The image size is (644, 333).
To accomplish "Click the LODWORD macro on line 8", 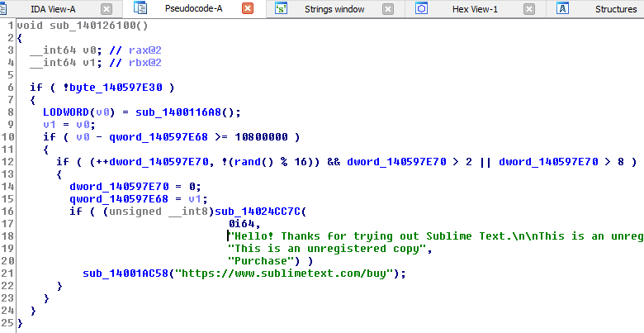I will pyautogui.click(x=66, y=112).
